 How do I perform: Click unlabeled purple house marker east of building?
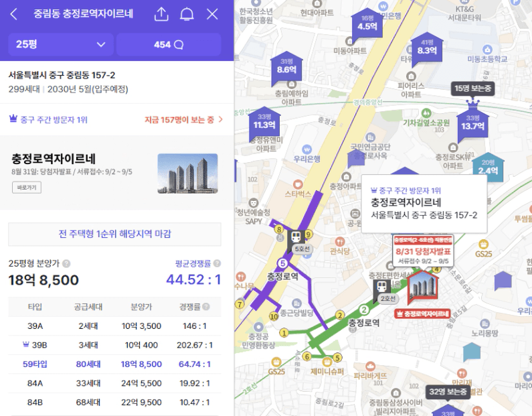(x=503, y=280)
